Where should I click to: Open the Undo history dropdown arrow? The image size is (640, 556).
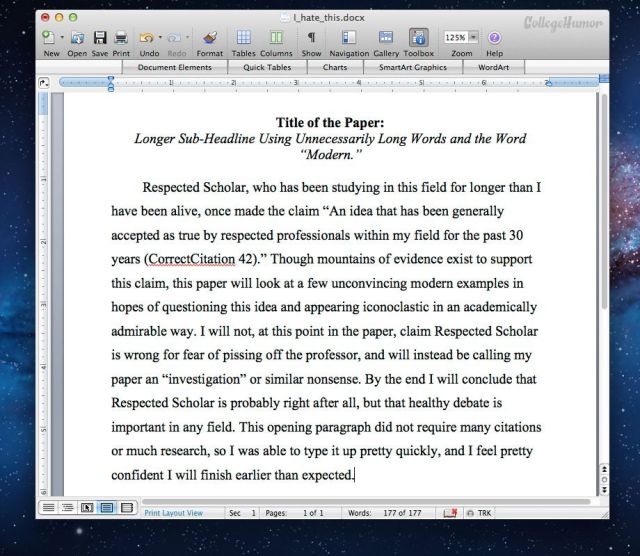(160, 38)
